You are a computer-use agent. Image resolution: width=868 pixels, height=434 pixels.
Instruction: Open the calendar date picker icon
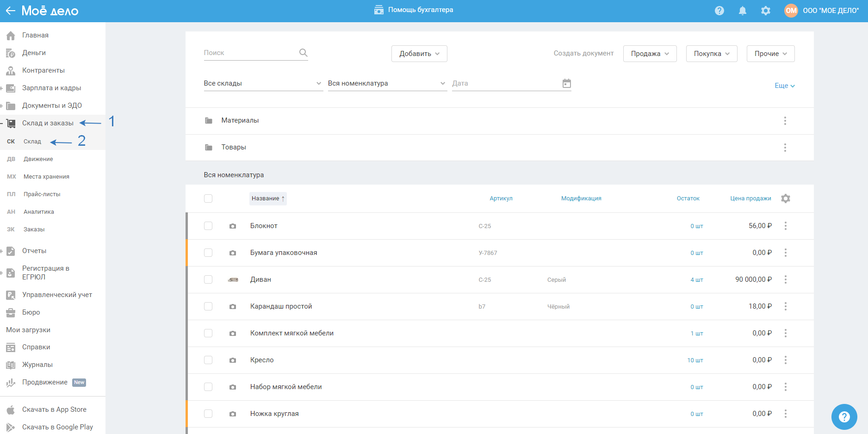pos(566,83)
